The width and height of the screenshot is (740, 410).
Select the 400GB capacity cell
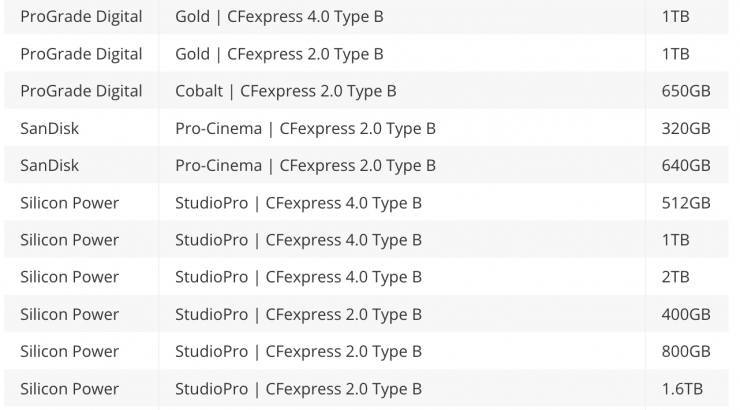686,314
